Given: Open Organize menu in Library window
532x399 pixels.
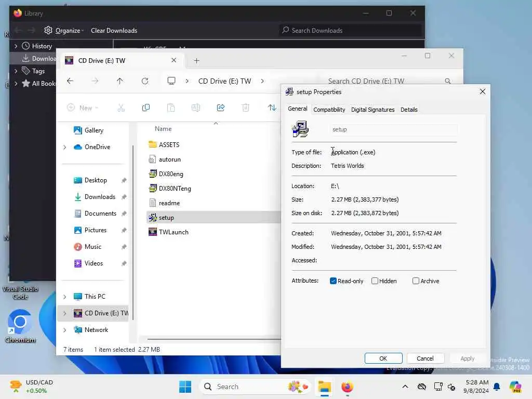Looking at the screenshot, I should [x=64, y=31].
